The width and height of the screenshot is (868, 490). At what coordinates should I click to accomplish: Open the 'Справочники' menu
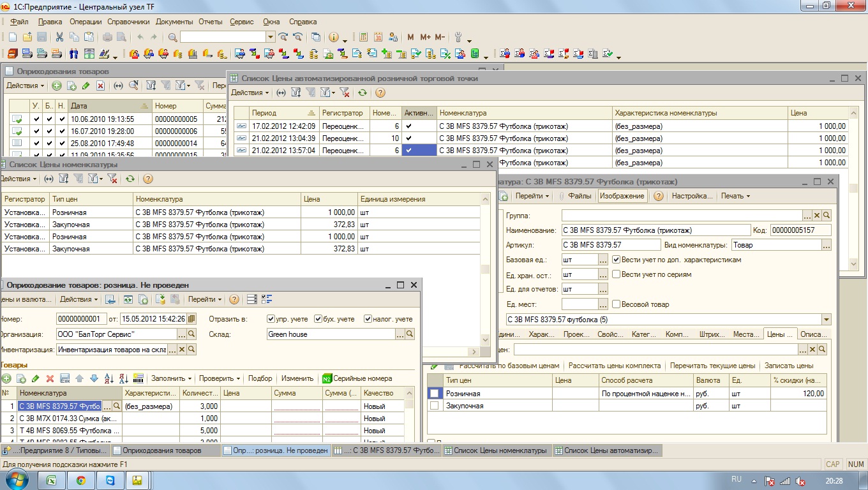(x=128, y=22)
